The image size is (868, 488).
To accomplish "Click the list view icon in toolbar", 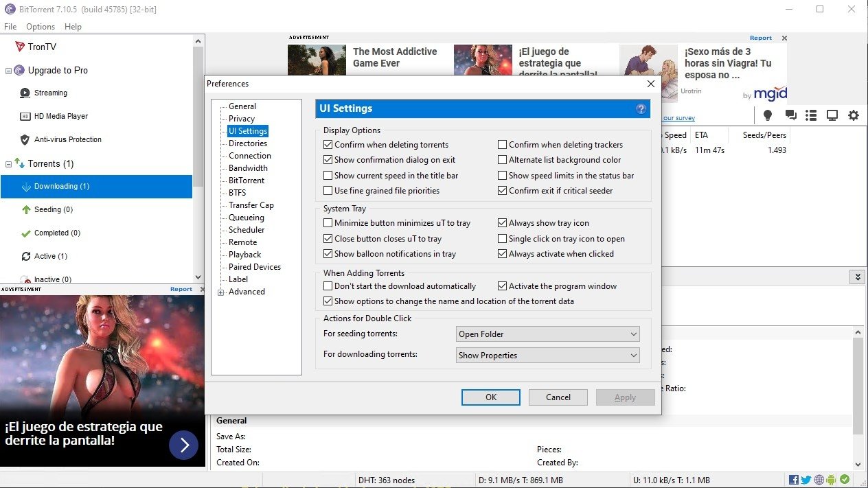I will tap(811, 115).
